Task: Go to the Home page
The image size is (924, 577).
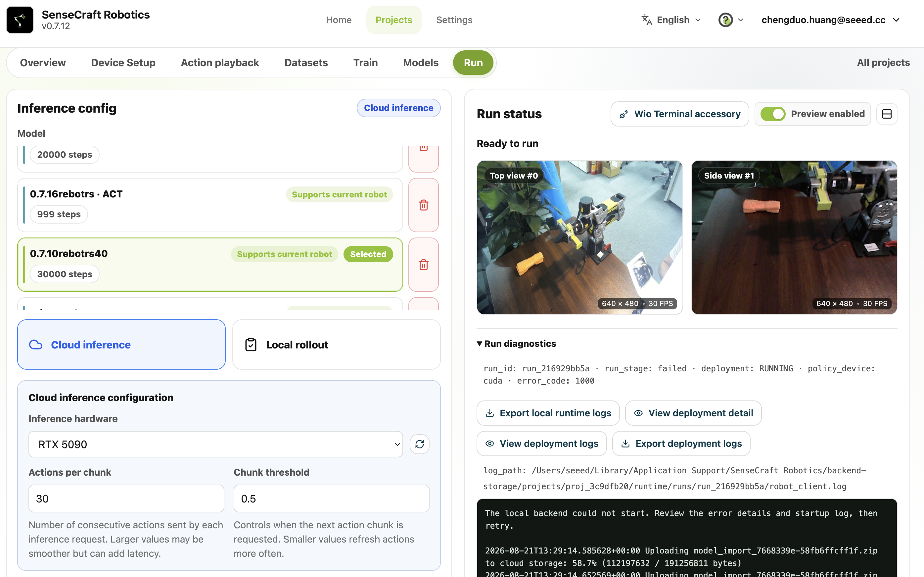Action: coord(339,20)
